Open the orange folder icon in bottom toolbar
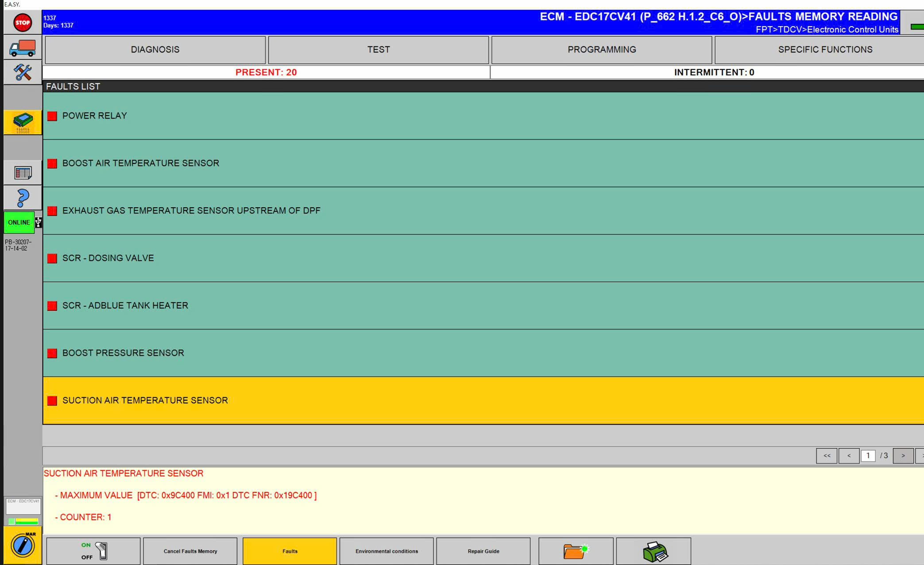The width and height of the screenshot is (924, 565). [x=575, y=550]
